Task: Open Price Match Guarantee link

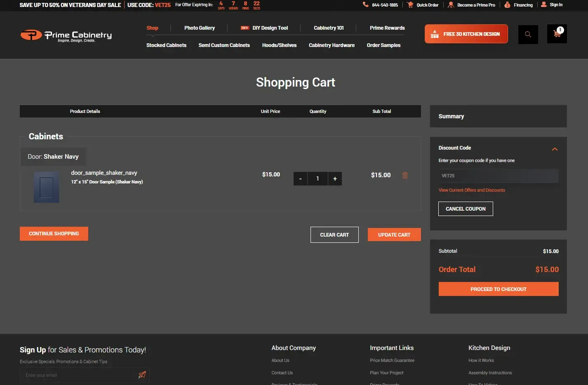Action: (x=392, y=360)
